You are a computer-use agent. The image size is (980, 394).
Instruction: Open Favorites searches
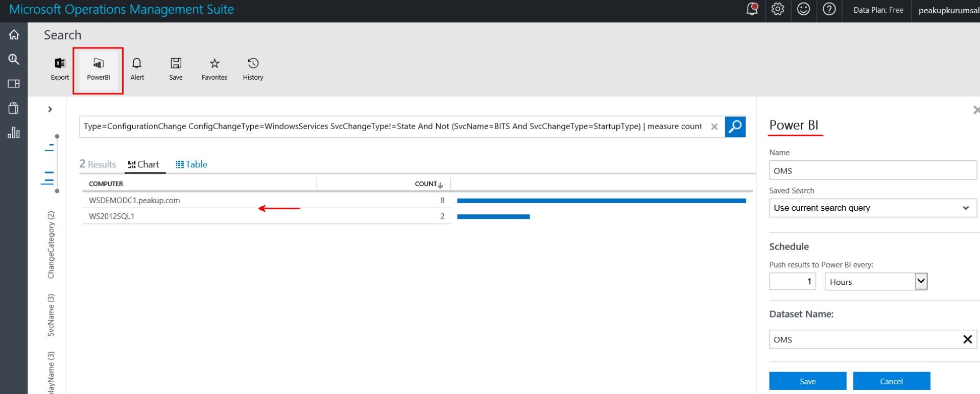click(214, 69)
